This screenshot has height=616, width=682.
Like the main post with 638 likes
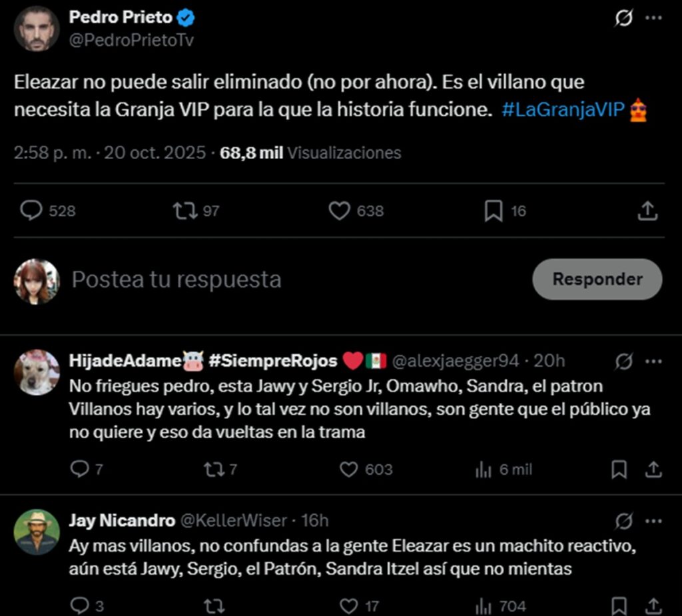340,211
